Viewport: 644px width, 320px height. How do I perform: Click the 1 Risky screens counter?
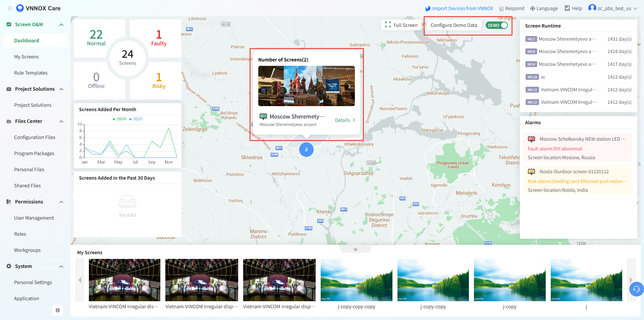[159, 81]
